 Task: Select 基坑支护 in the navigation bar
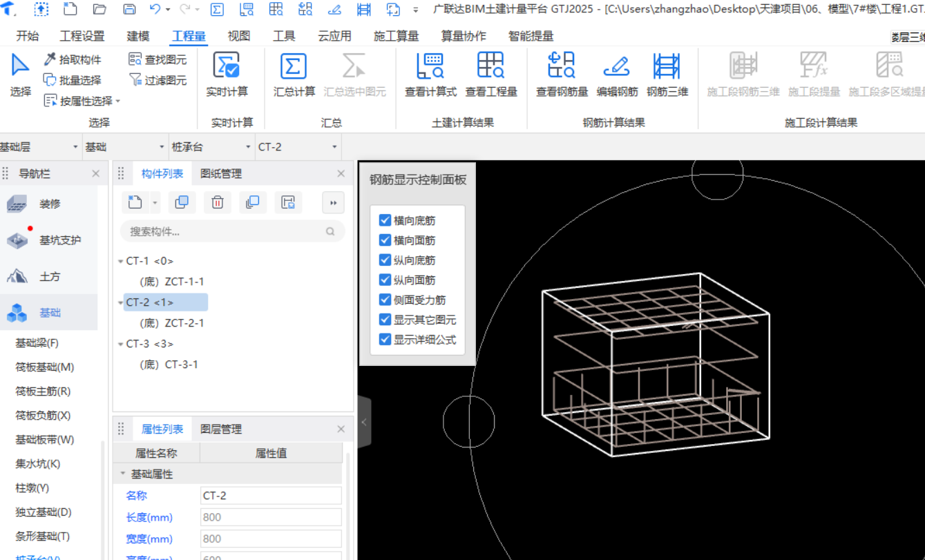[49, 240]
